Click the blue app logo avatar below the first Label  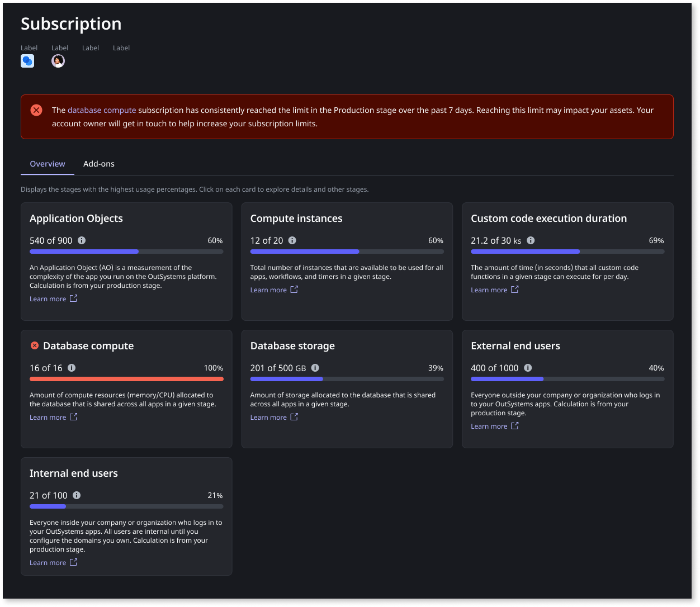pos(27,60)
